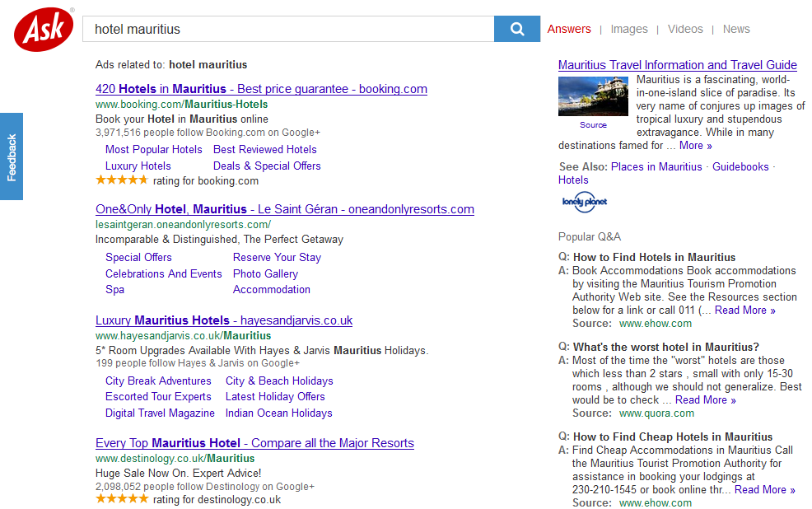Viewport: 812px width, 509px height.
Task: Open the Guidebooks link
Action: [x=740, y=166]
